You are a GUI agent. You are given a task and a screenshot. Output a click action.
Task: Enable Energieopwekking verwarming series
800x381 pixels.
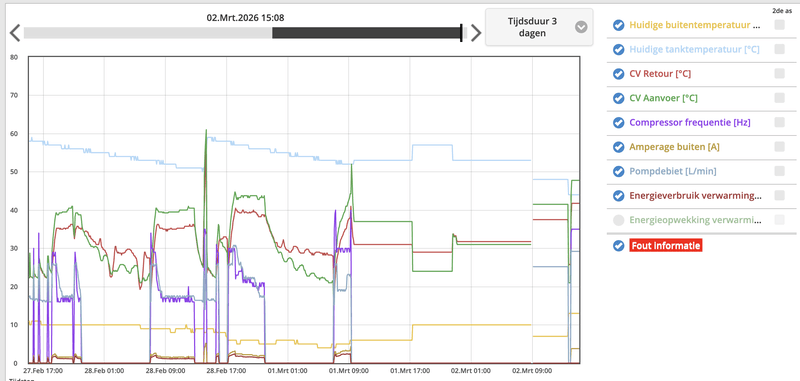618,220
